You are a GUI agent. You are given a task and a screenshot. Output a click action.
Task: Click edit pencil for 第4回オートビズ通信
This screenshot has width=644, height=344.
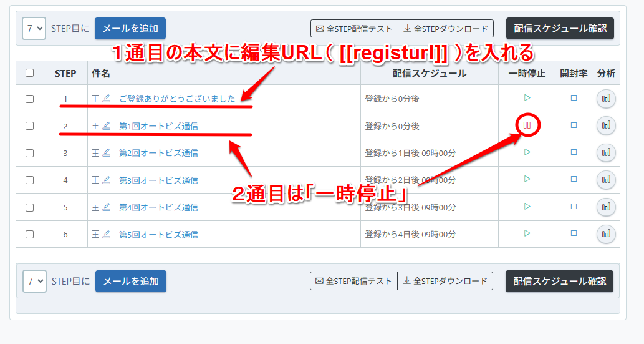pos(107,207)
